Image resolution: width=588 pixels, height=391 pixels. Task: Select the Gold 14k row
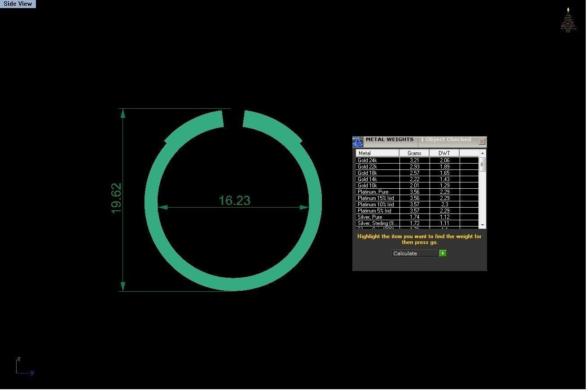pyautogui.click(x=417, y=179)
